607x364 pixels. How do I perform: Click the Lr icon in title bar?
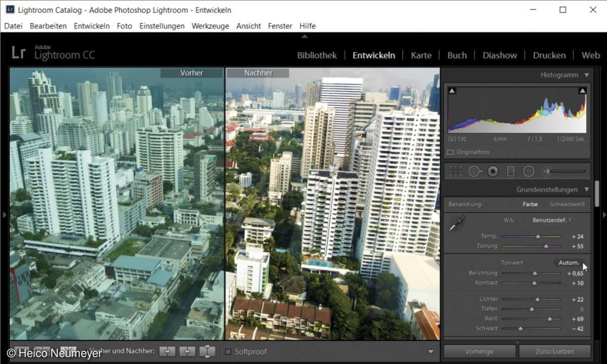coord(10,10)
